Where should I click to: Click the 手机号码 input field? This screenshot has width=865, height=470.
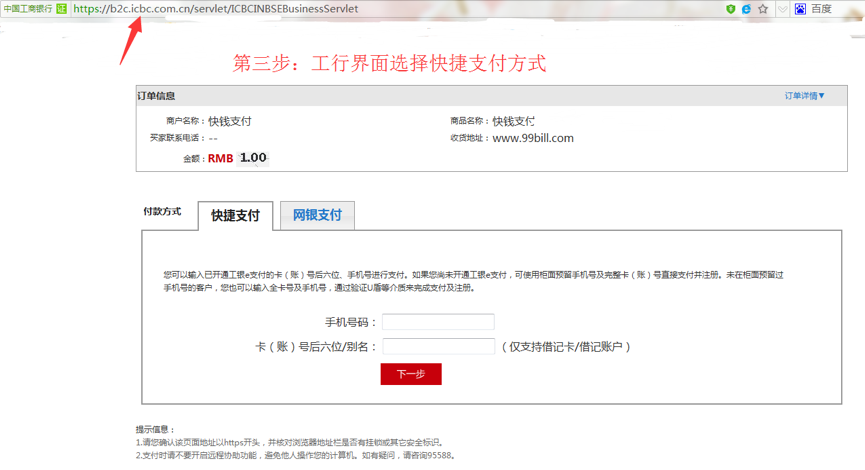439,322
